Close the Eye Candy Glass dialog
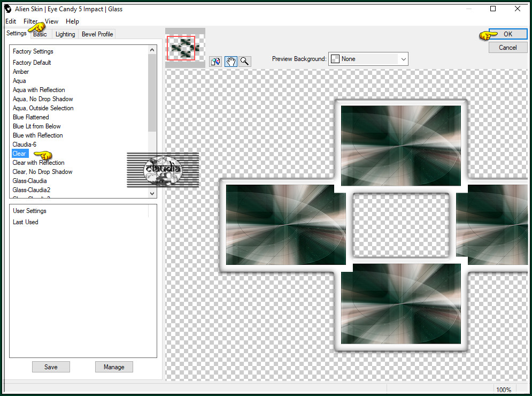The width and height of the screenshot is (532, 396). click(518, 9)
